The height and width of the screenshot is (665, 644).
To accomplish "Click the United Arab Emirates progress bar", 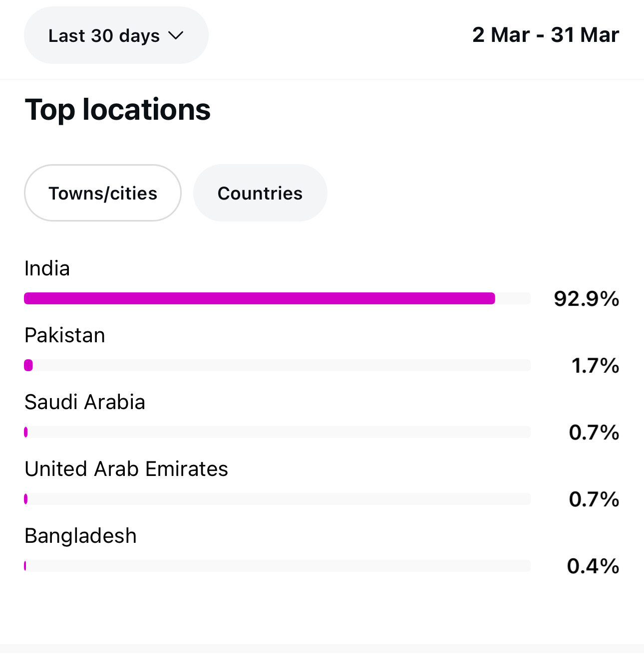I will [277, 499].
